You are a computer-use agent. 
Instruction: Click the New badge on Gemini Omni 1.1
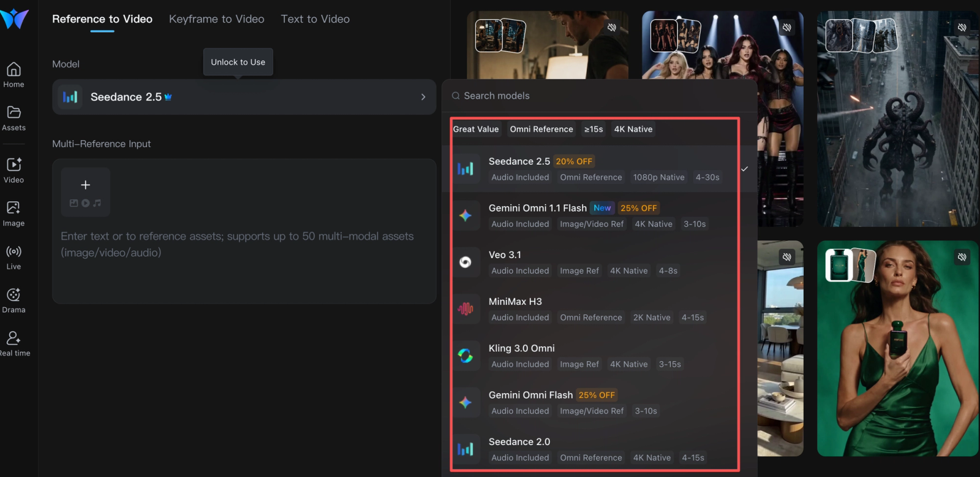pos(602,208)
